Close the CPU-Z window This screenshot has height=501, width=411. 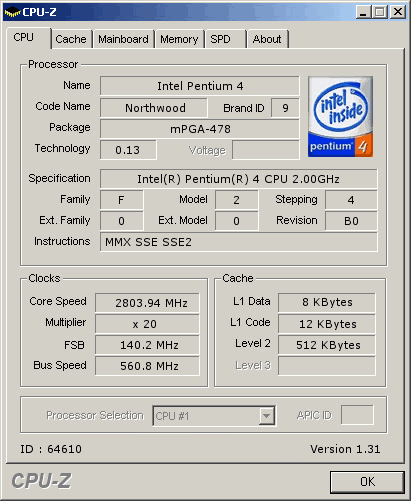[398, 12]
